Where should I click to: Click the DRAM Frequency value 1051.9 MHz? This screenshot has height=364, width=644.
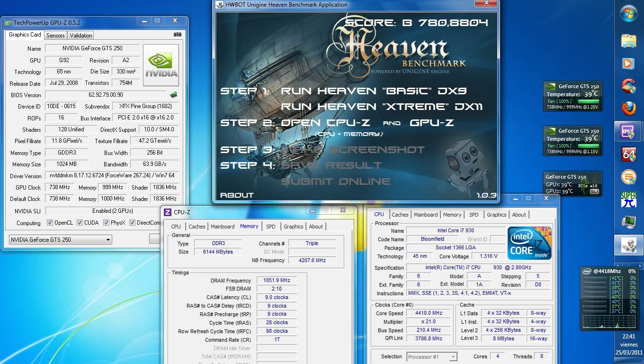[x=277, y=280]
